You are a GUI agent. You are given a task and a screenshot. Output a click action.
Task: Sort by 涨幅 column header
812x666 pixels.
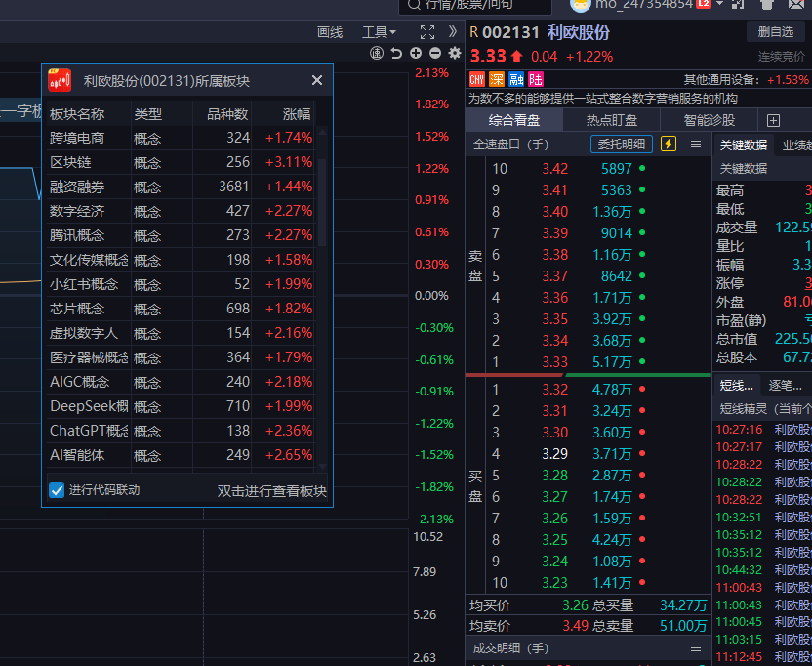click(297, 114)
